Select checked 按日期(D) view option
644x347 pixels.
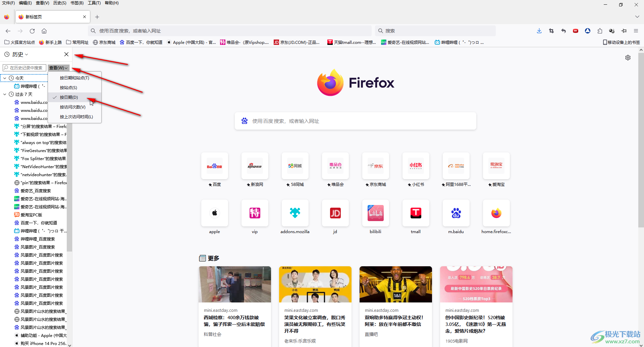pyautogui.click(x=74, y=97)
